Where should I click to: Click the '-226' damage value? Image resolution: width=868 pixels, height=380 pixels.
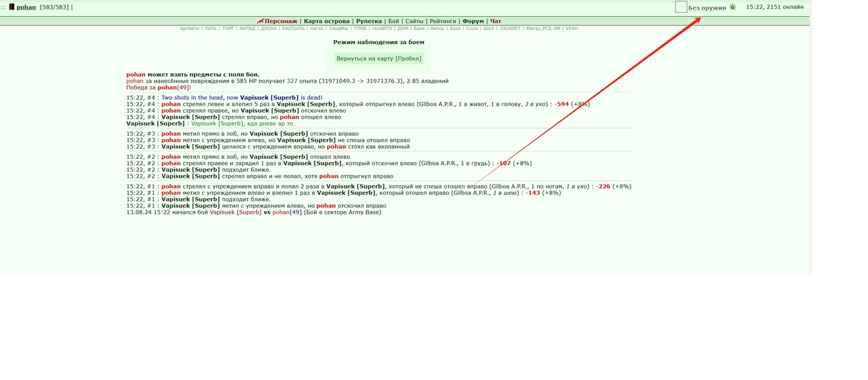click(603, 187)
